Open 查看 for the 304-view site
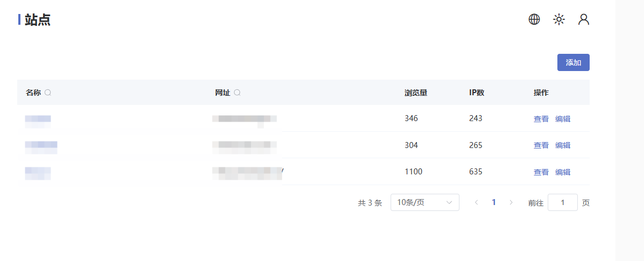 pyautogui.click(x=541, y=145)
